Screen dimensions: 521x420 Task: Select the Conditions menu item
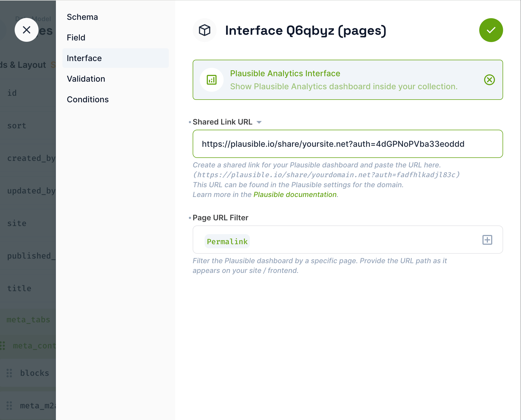click(88, 99)
